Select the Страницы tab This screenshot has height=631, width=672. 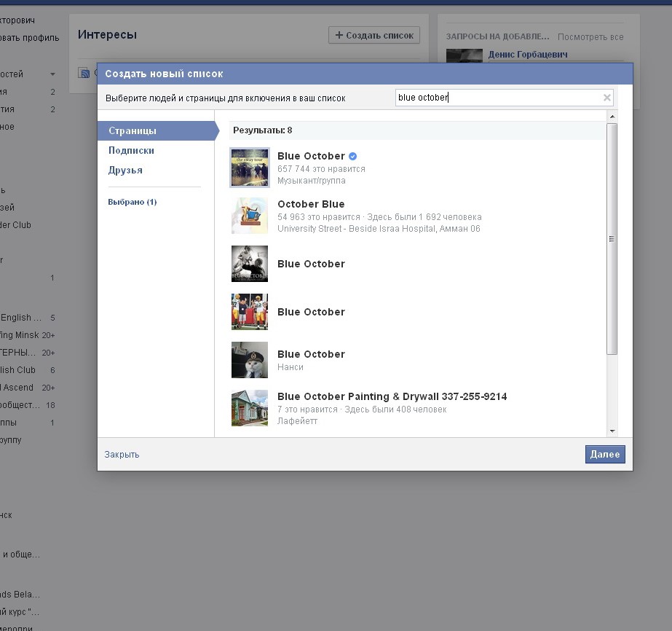click(x=156, y=131)
